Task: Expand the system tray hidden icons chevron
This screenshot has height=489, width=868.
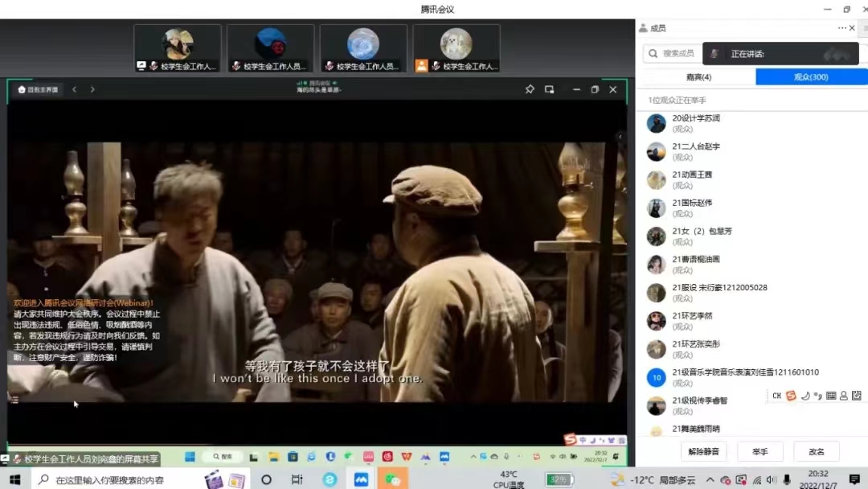Action: click(710, 479)
